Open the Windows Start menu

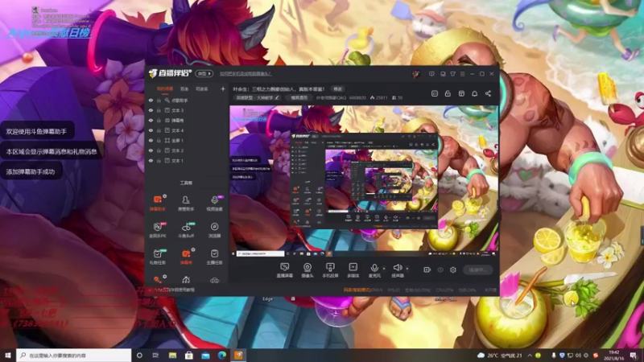coord(8,356)
